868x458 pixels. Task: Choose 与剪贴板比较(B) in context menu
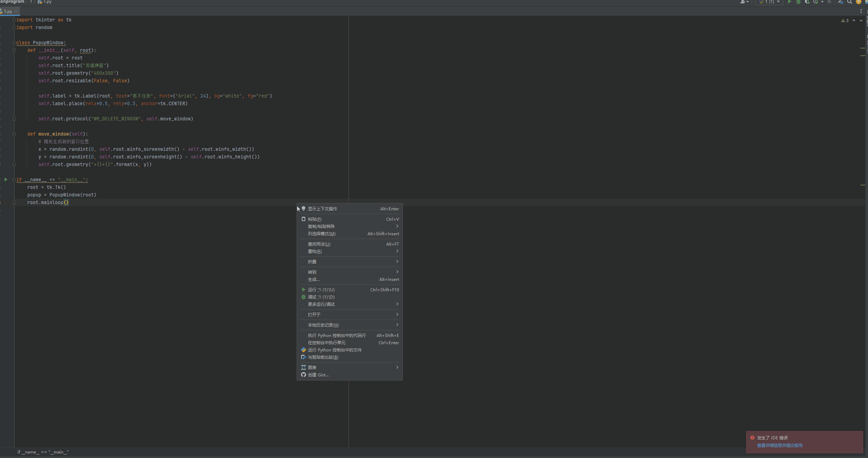click(x=350, y=357)
